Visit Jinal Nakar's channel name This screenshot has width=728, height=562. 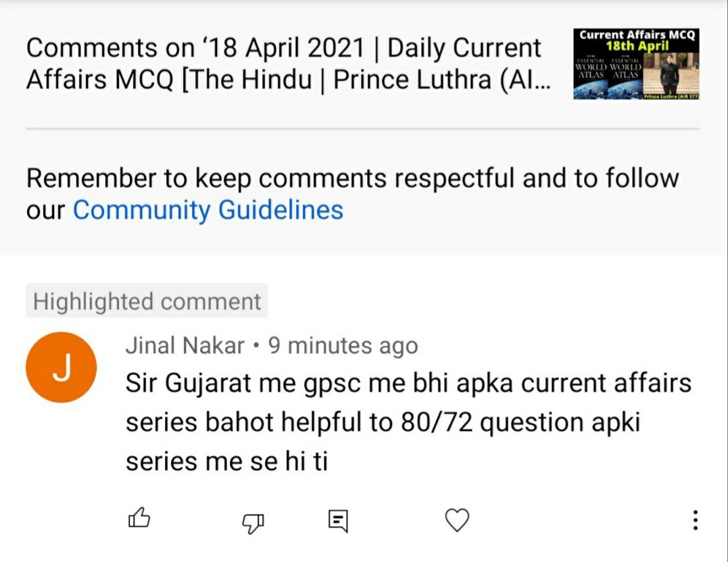[x=185, y=346]
